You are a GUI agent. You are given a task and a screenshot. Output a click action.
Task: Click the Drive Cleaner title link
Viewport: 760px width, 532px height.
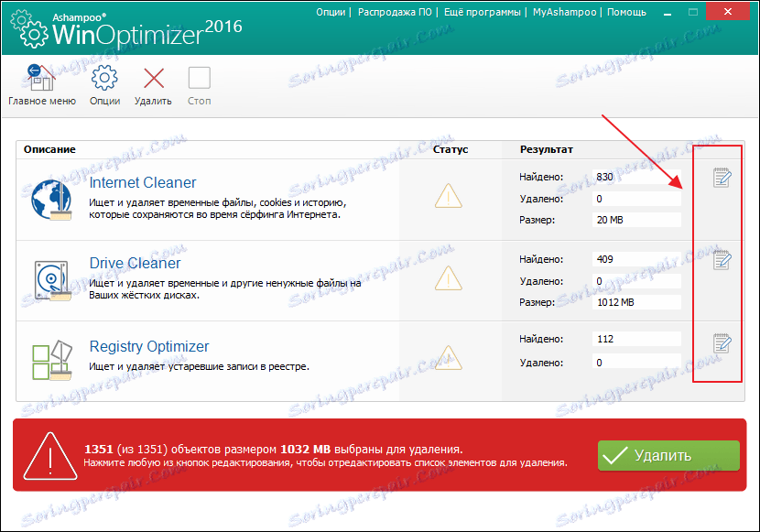[x=135, y=263]
